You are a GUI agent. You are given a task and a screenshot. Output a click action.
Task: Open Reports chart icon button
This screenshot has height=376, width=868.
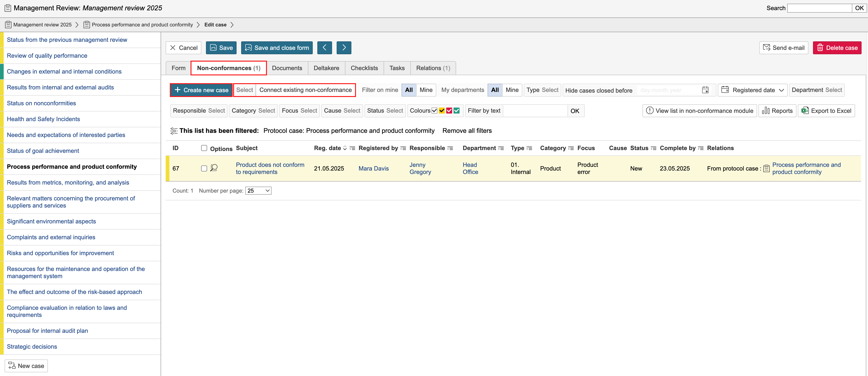[x=777, y=111]
